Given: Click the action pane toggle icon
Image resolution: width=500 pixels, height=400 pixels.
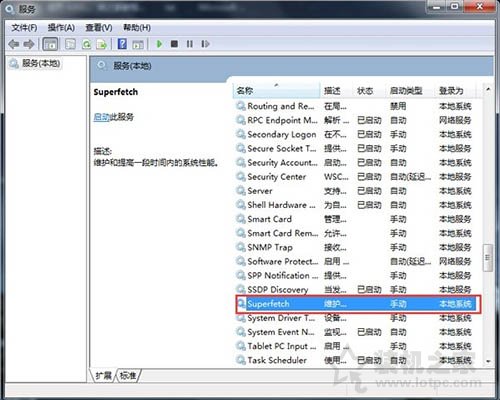Looking at the screenshot, I should (x=138, y=44).
